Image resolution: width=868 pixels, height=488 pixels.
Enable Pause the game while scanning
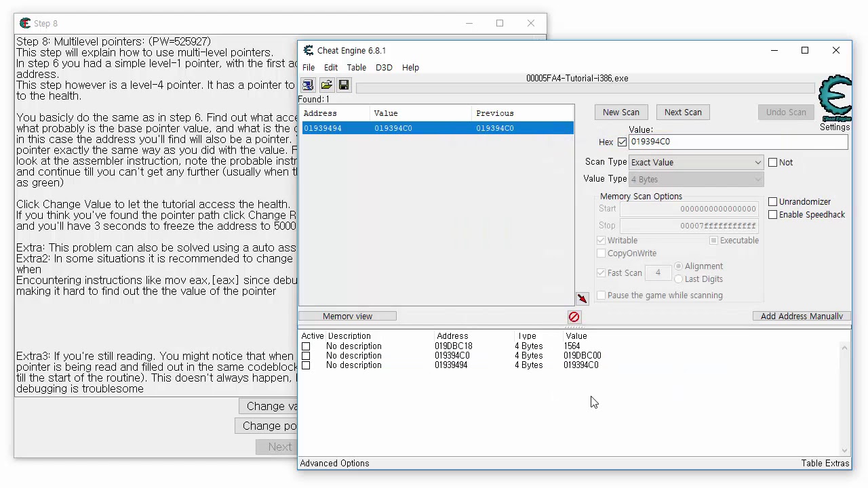(601, 295)
